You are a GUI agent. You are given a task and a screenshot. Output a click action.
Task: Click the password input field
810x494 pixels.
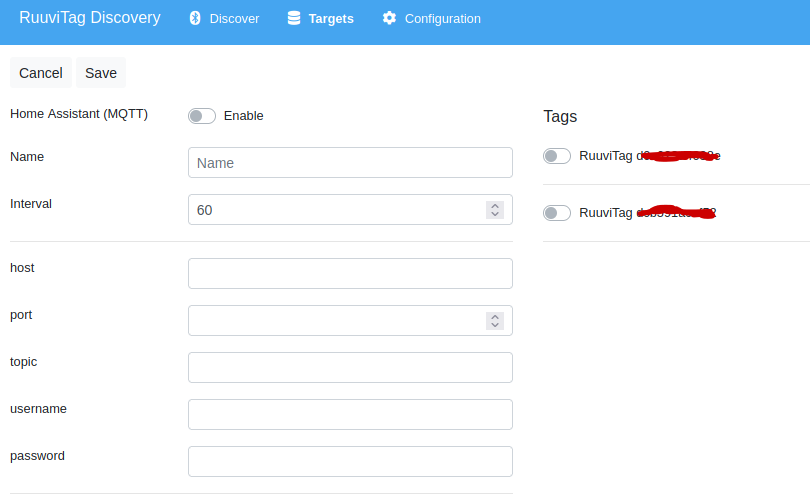350,461
